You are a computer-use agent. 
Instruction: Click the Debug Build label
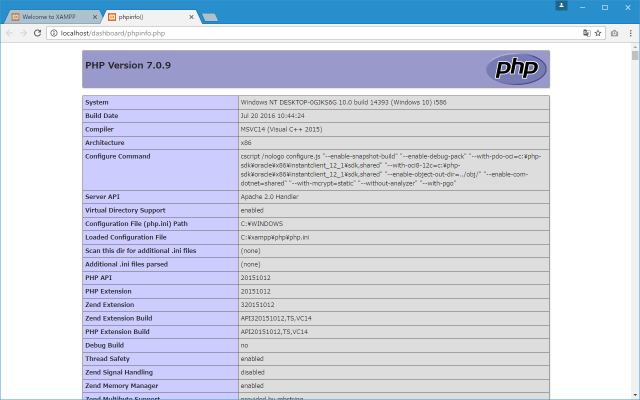[104, 345]
